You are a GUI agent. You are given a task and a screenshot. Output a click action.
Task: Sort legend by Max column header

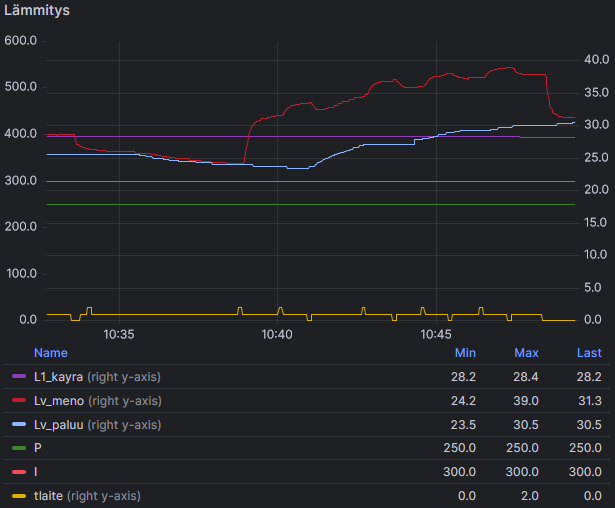pos(526,353)
